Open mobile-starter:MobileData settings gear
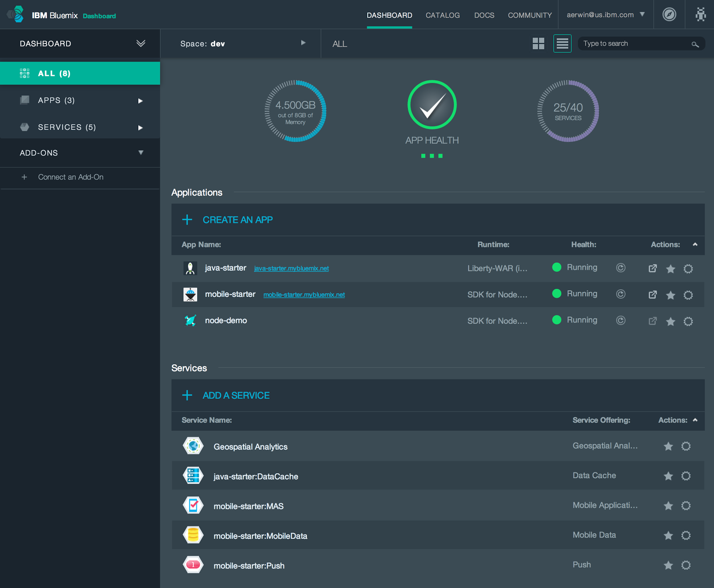 pyautogui.click(x=686, y=535)
